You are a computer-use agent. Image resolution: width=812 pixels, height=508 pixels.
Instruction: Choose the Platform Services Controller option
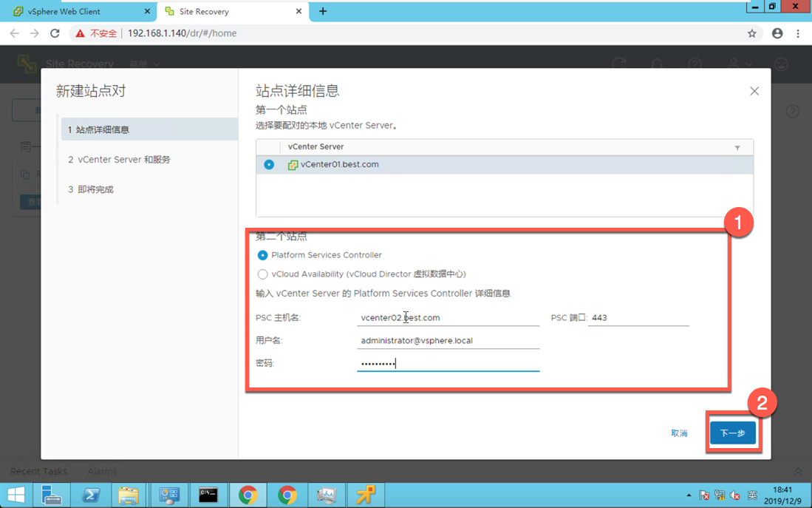[x=262, y=255]
